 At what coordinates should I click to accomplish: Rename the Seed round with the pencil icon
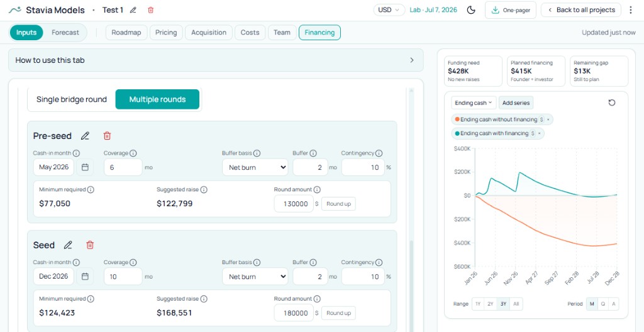point(68,245)
